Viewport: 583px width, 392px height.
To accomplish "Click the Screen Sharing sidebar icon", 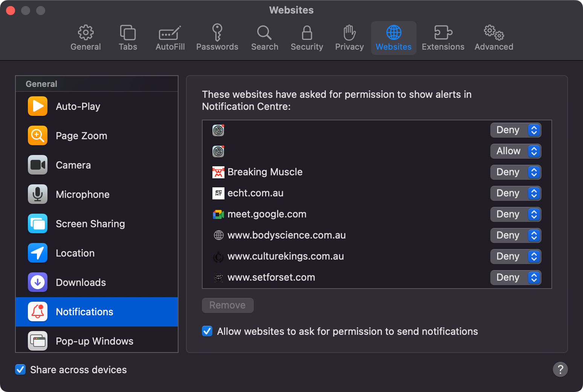I will click(38, 223).
